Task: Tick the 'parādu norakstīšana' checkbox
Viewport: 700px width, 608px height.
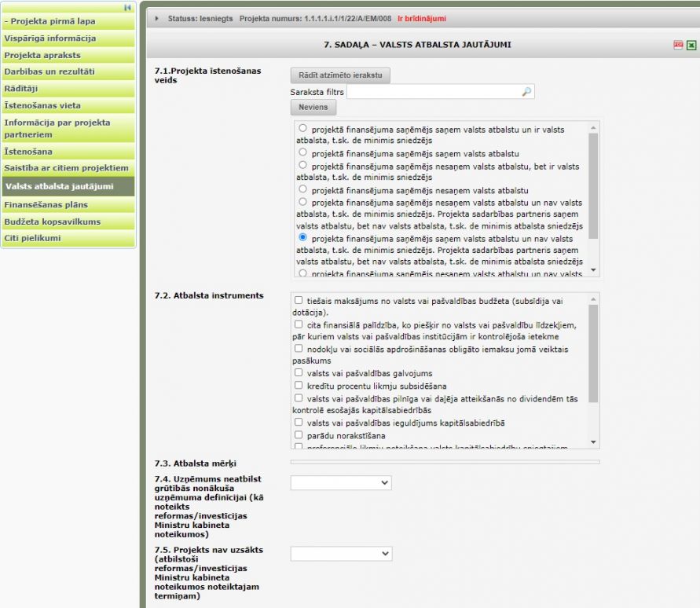Action: [x=299, y=434]
